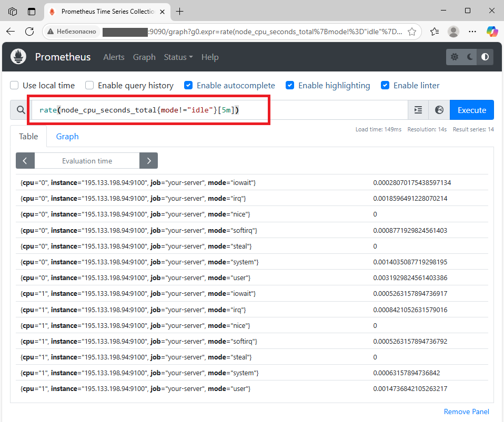
Task: Open the Alerts page
Action: click(x=114, y=57)
